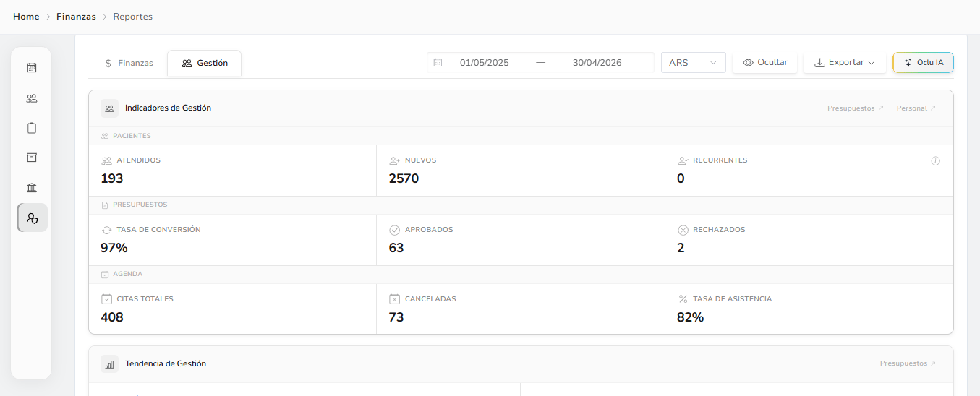
Task: Click the Aprobados checkmark circle icon
Action: coord(395,230)
